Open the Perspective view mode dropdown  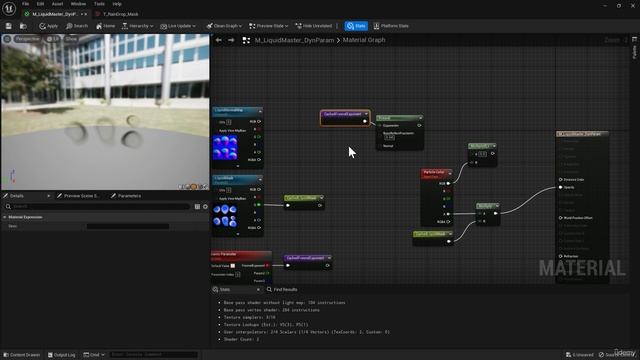(27, 39)
